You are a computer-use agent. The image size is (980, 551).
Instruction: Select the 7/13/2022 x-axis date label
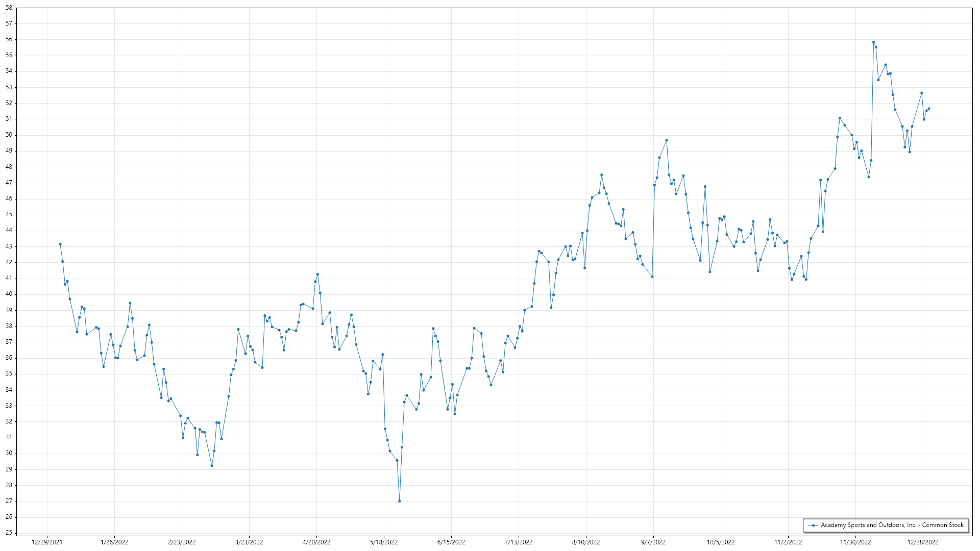(519, 542)
